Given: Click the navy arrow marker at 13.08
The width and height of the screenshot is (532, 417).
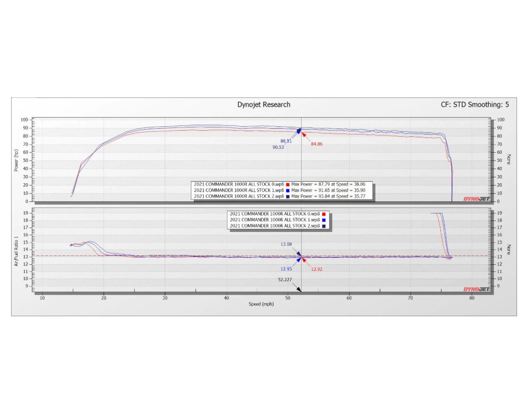Looking at the screenshot, I should (x=298, y=253).
